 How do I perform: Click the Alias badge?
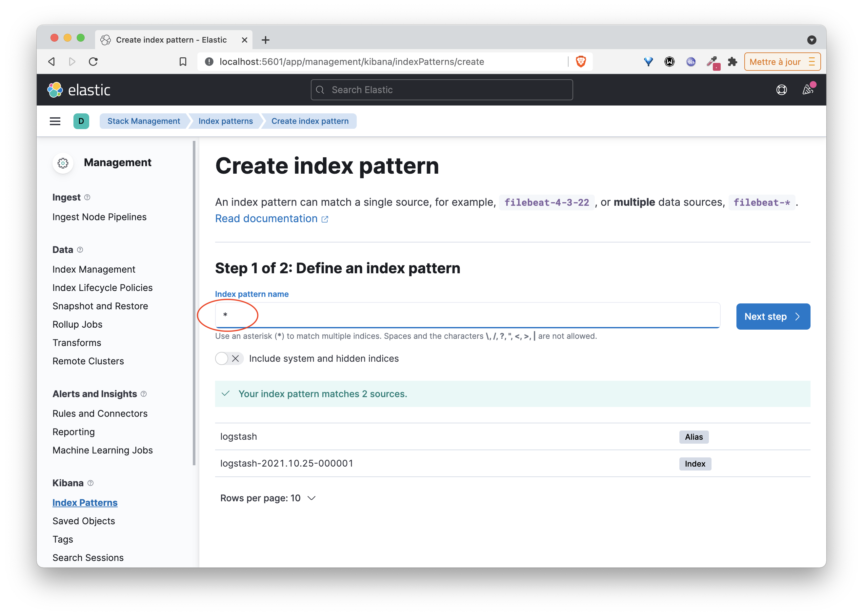point(693,437)
